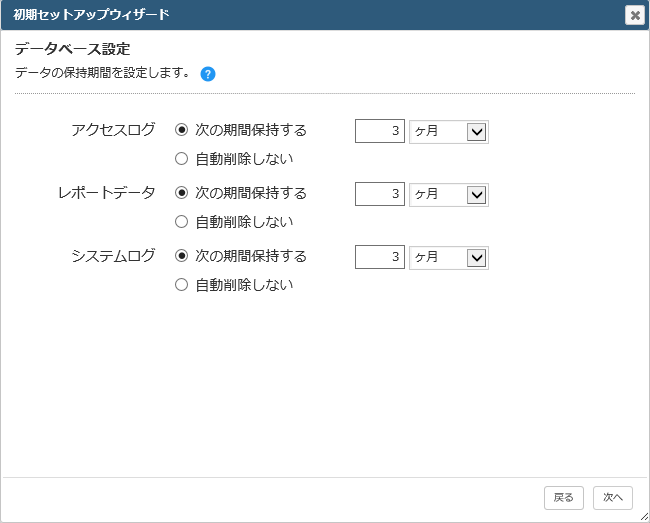Click the 戻る button

tap(564, 498)
